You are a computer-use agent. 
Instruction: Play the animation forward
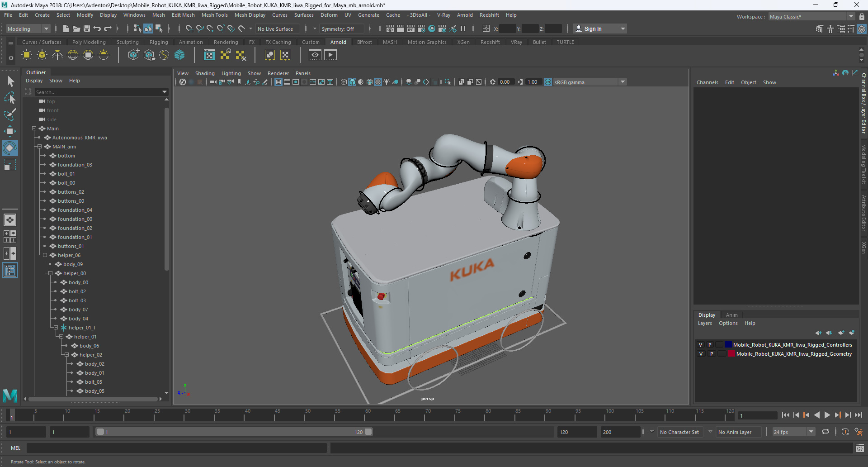point(827,415)
